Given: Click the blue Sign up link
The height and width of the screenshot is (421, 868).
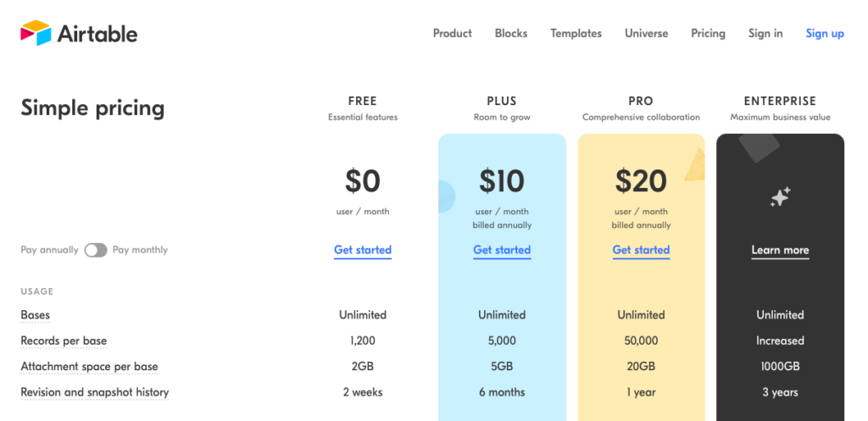Looking at the screenshot, I should (x=825, y=33).
